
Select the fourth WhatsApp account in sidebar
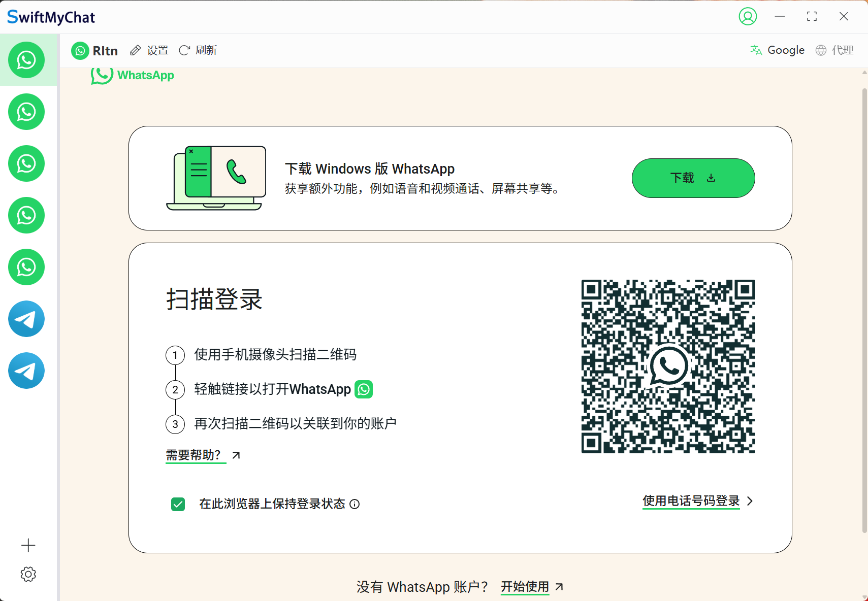tap(26, 215)
